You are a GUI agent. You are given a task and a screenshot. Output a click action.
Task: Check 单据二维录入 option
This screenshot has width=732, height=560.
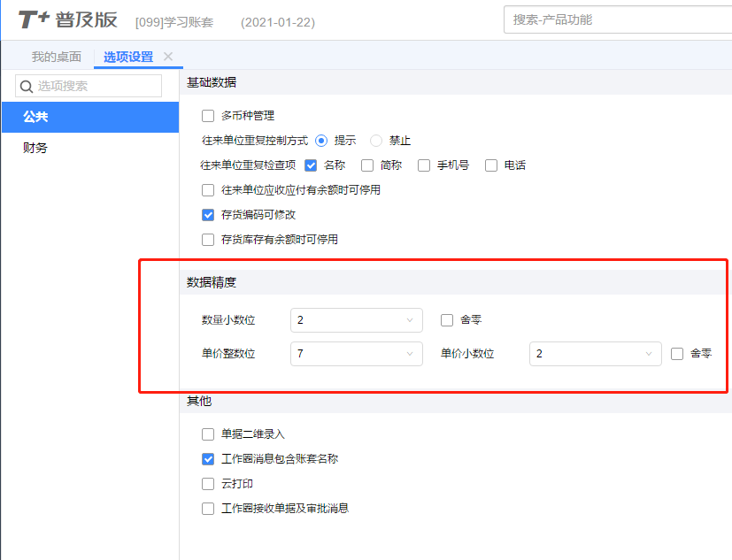tap(208, 434)
